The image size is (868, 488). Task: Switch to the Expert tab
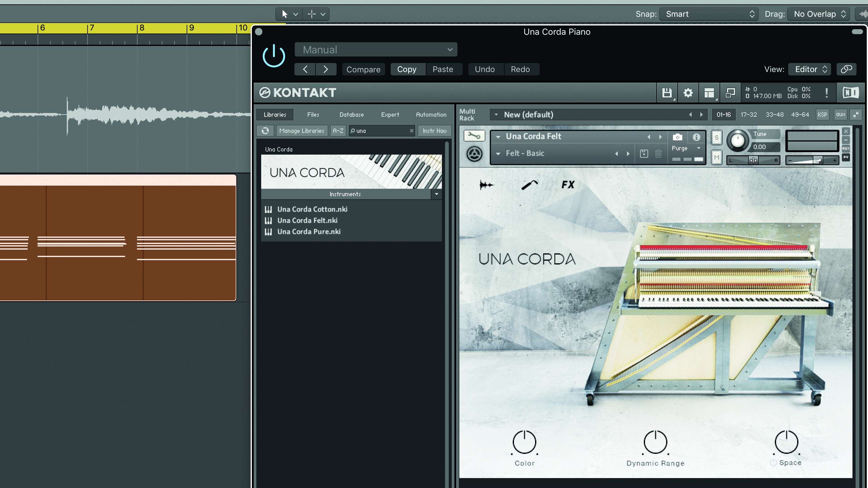[390, 115]
